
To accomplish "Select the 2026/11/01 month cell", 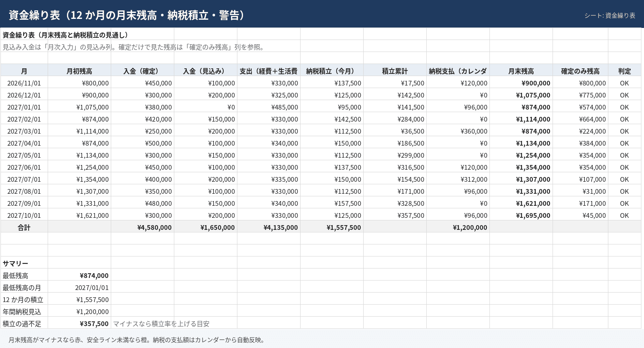I will pyautogui.click(x=24, y=83).
